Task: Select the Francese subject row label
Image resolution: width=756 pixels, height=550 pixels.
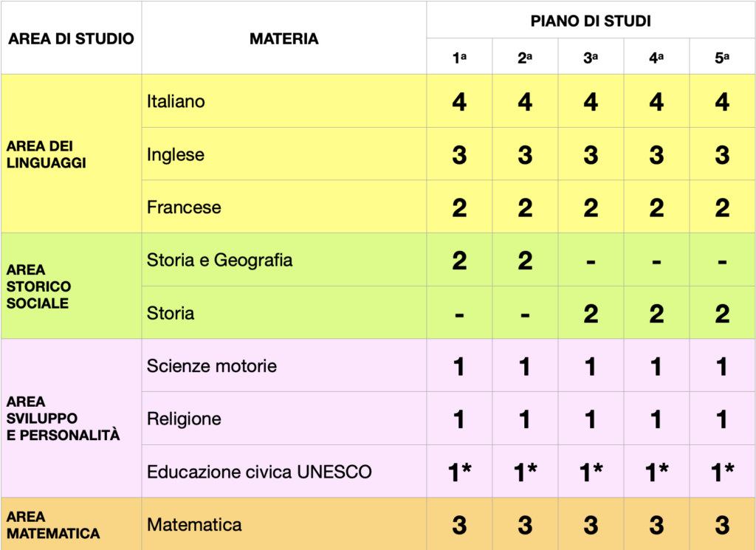Action: point(284,207)
